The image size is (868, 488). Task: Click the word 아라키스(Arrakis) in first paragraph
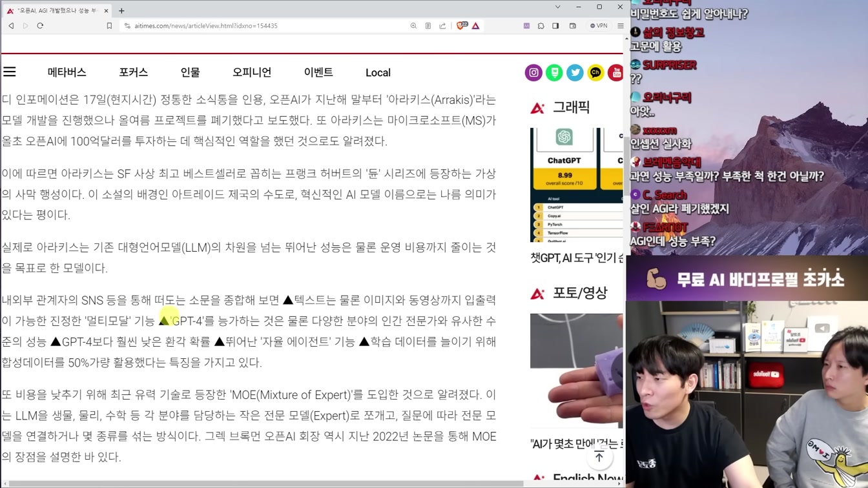pos(431,100)
